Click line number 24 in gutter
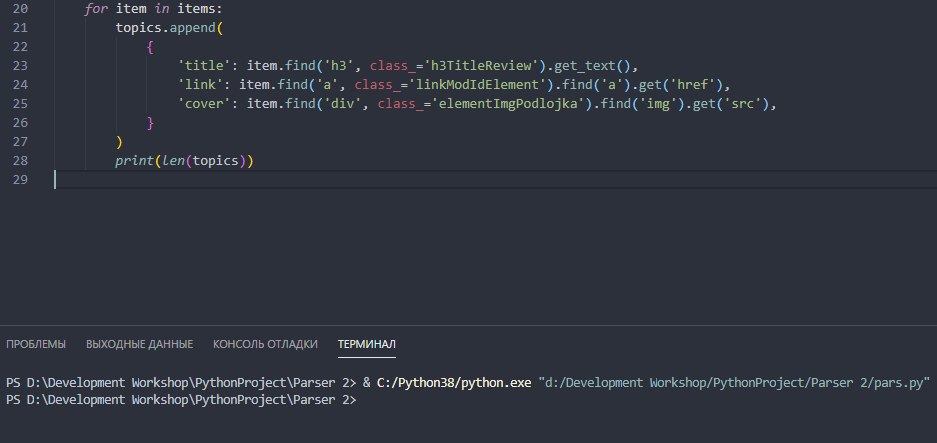This screenshot has width=937, height=443. coord(20,85)
